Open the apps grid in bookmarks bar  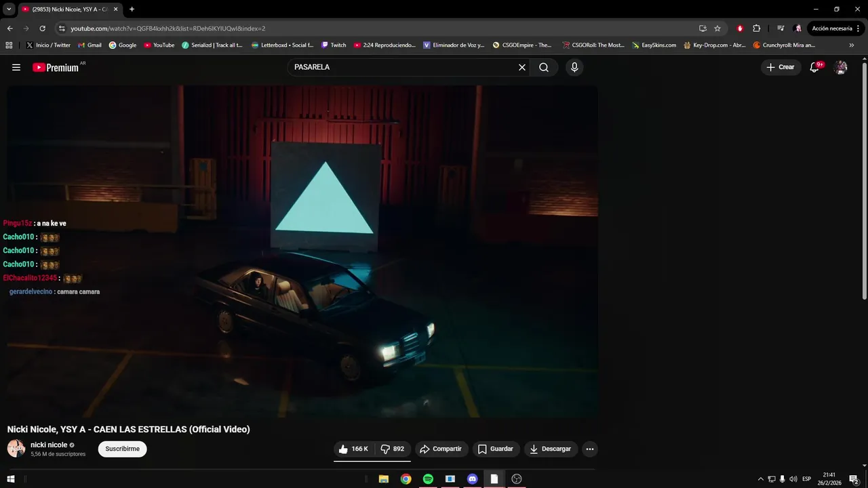(9, 45)
